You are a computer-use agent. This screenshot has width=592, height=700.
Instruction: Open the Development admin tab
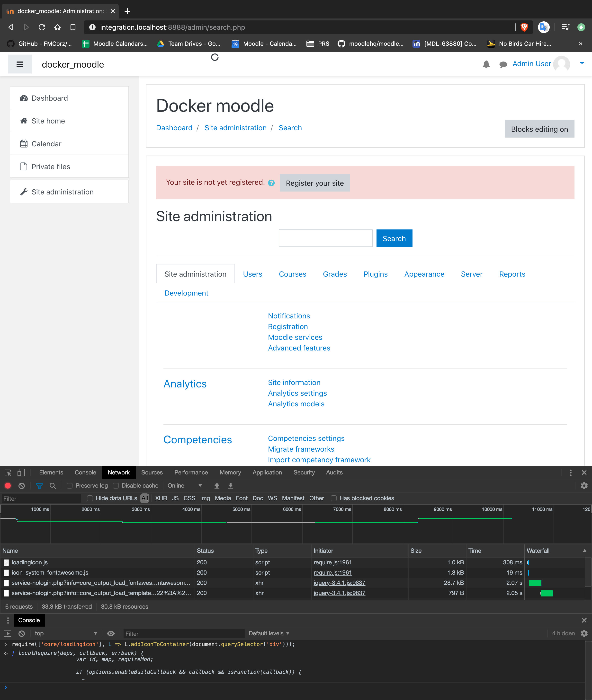pyautogui.click(x=186, y=293)
